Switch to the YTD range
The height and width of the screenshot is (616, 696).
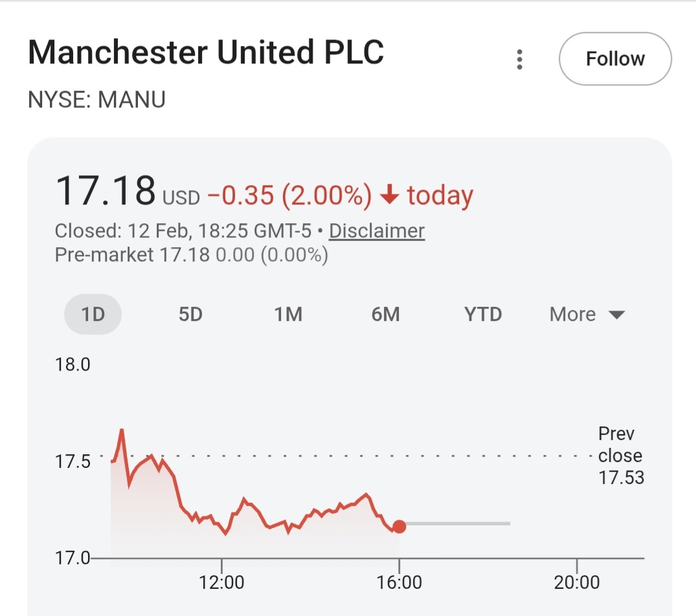tap(483, 314)
